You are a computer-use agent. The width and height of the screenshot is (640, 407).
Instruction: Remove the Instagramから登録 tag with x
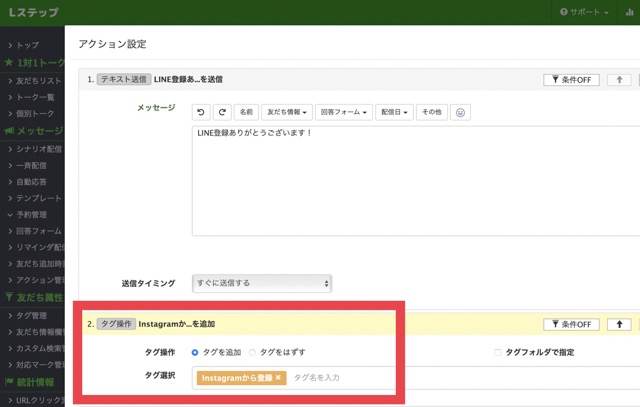coord(279,377)
